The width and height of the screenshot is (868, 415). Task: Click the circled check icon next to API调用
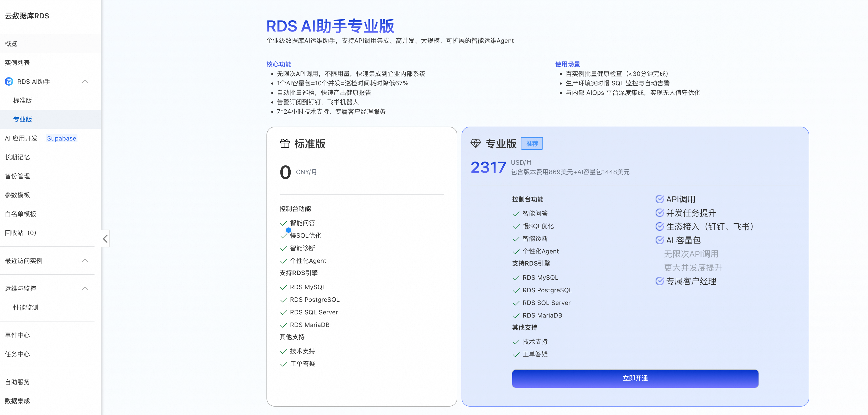click(660, 199)
